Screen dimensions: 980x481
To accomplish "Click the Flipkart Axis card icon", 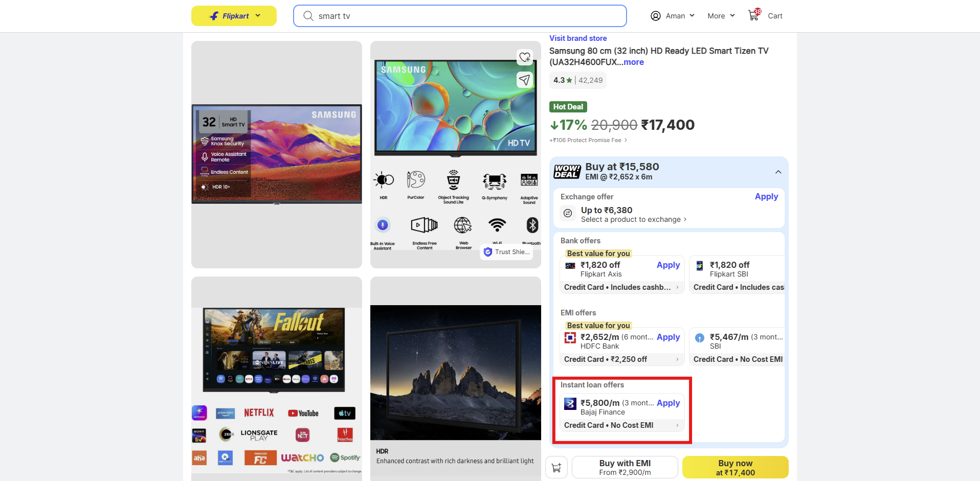I will [570, 266].
